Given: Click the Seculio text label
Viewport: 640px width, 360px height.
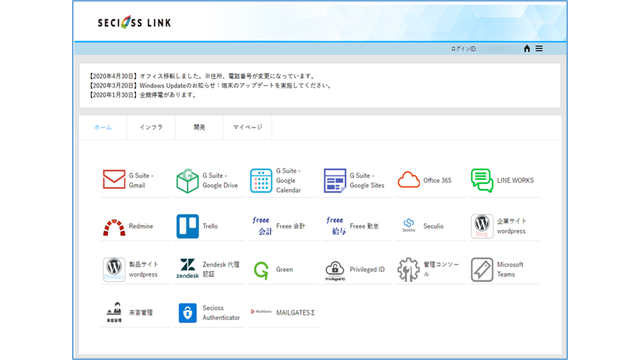Looking at the screenshot, I should (433, 226).
